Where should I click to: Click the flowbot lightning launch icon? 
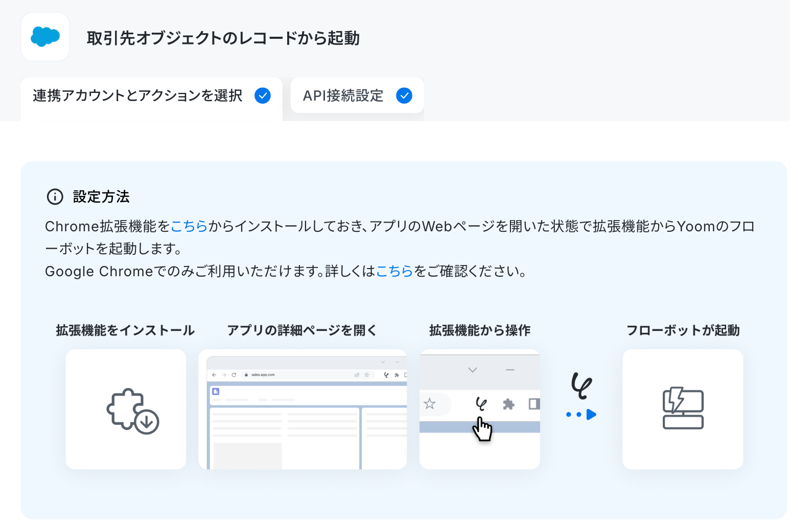[683, 407]
